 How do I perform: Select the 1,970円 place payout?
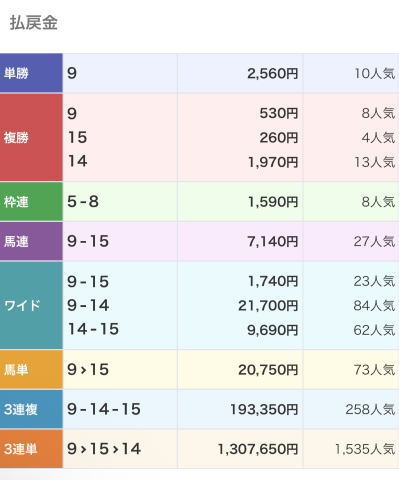273,162
